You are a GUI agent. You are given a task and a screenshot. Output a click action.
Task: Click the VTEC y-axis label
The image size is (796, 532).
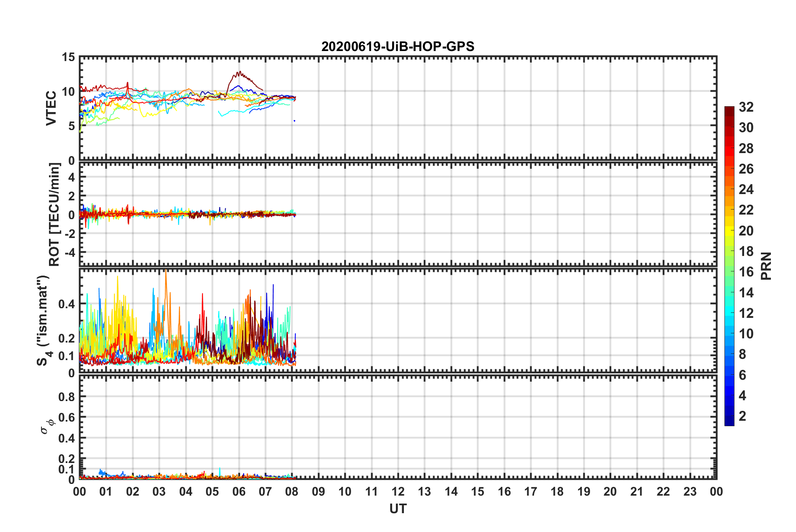click(51, 108)
